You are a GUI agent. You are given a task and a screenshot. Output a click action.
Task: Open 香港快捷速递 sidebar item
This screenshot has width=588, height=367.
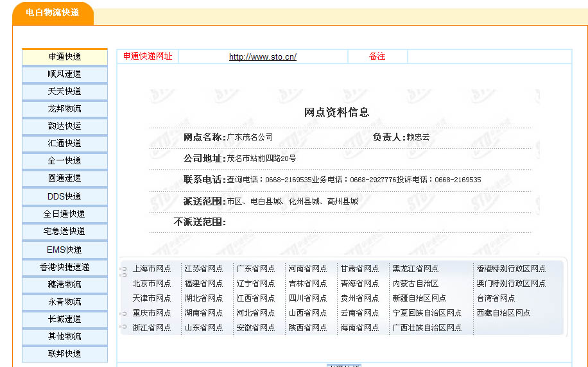(64, 267)
